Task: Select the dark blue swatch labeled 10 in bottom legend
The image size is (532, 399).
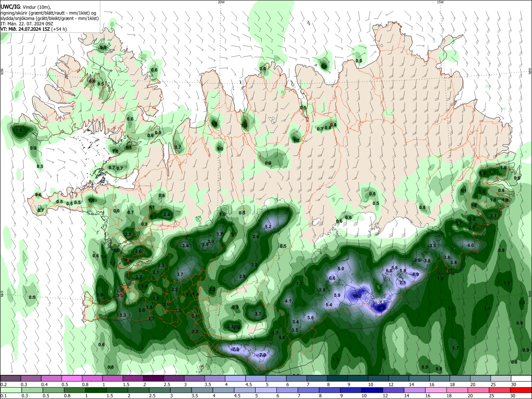Action: (372, 390)
